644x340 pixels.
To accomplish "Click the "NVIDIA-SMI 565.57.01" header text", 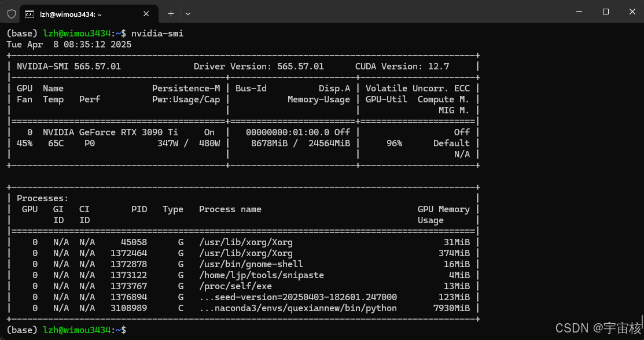I will (69, 66).
